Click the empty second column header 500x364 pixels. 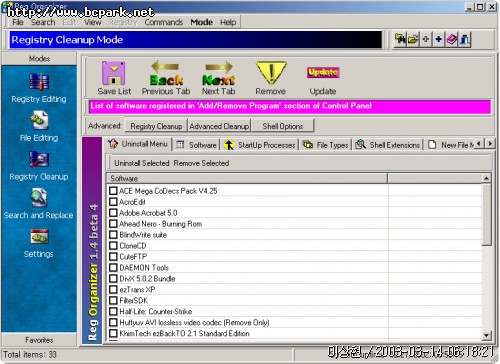(435, 178)
